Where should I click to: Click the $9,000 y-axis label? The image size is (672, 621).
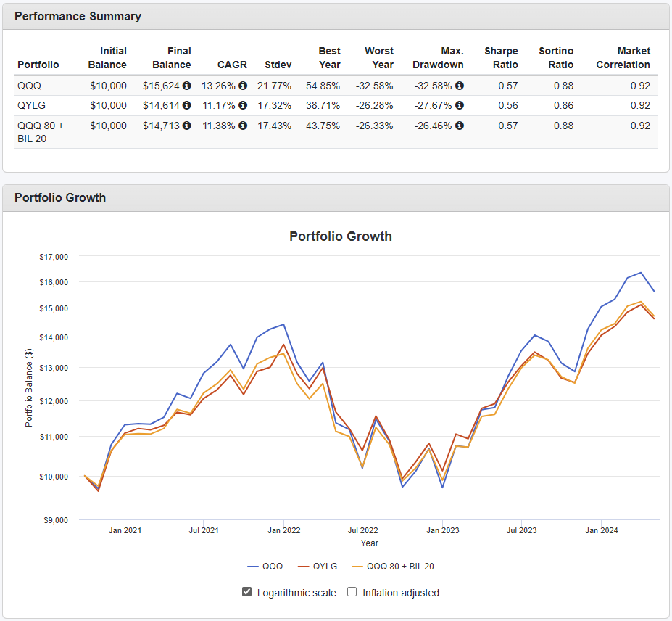click(56, 520)
